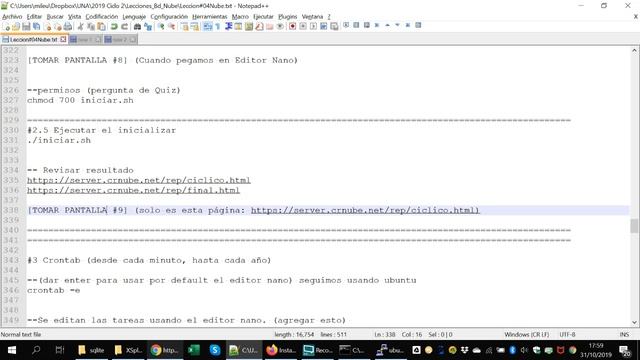Toggle the Indent Guide toolbar icon
The height and width of the screenshot is (360, 640).
point(229,27)
